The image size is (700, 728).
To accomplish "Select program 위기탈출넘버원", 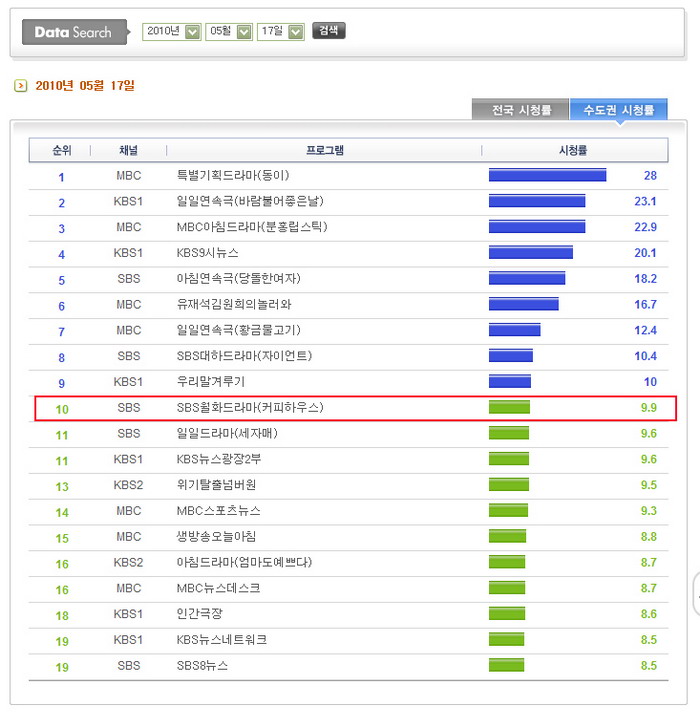I will 216,485.
